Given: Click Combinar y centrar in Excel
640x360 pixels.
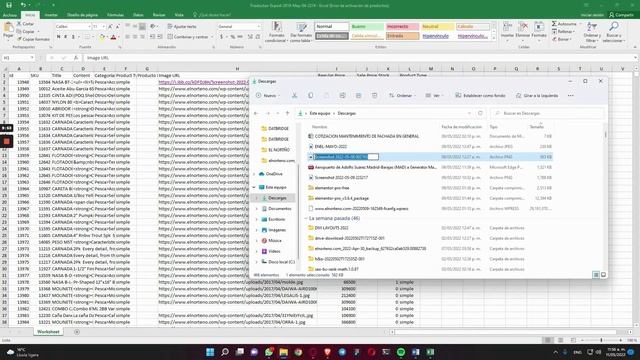Looking at the screenshot, I should point(188,37).
